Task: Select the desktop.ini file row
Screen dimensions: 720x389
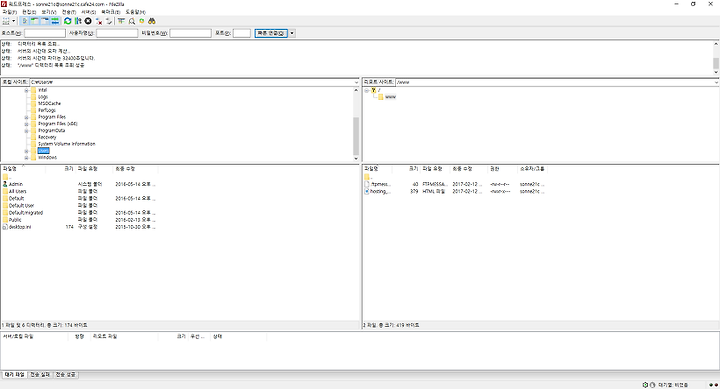Action: pyautogui.click(x=79, y=227)
